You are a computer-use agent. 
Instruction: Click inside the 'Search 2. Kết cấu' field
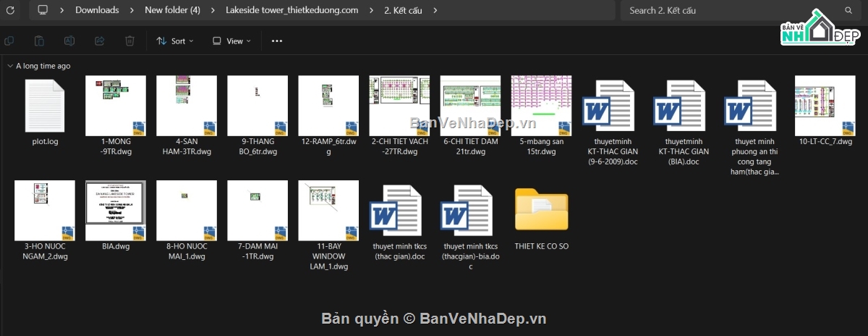pyautogui.click(x=731, y=10)
